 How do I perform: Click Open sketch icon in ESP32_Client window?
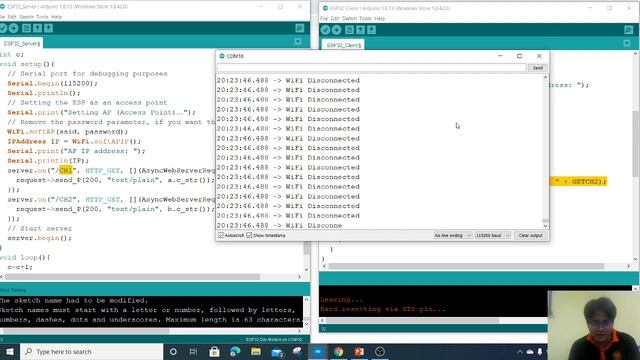coord(360,30)
